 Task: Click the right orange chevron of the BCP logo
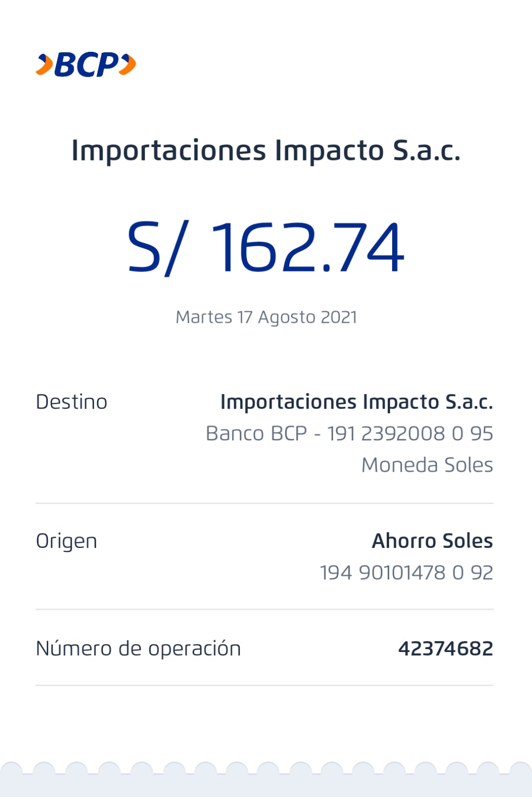coord(128,65)
